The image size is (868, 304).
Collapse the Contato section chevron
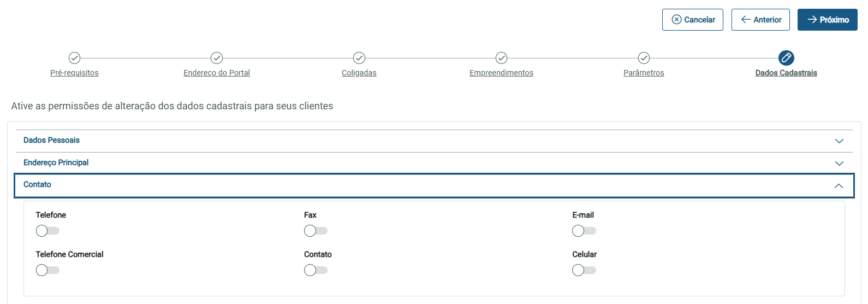pos(839,186)
